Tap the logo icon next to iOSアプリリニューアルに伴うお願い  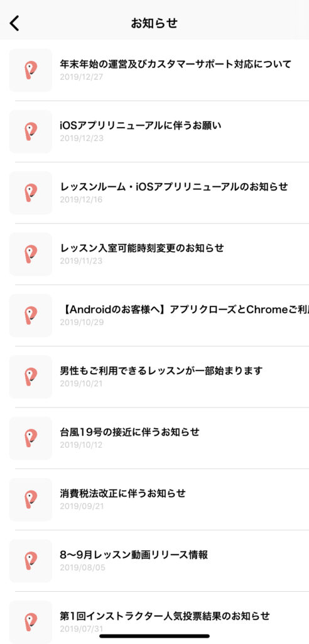(31, 131)
